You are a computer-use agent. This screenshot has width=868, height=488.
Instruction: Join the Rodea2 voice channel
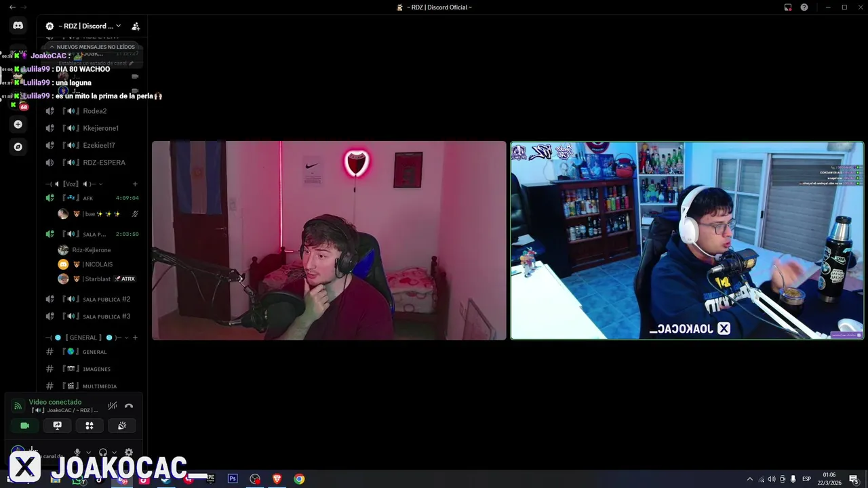point(92,111)
